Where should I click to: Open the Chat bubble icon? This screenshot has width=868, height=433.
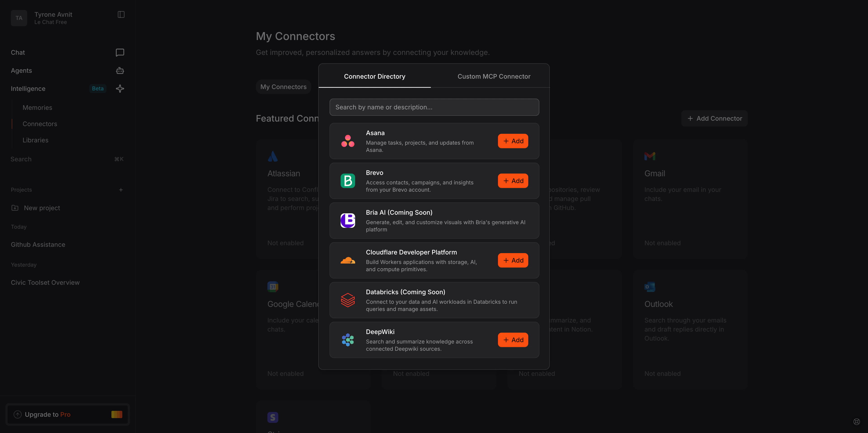[120, 52]
